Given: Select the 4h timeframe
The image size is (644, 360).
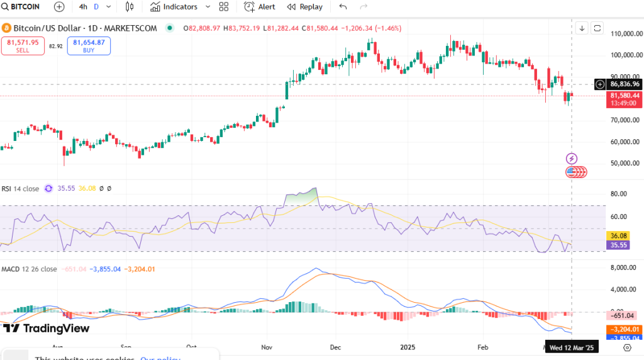Looking at the screenshot, I should click(83, 6).
